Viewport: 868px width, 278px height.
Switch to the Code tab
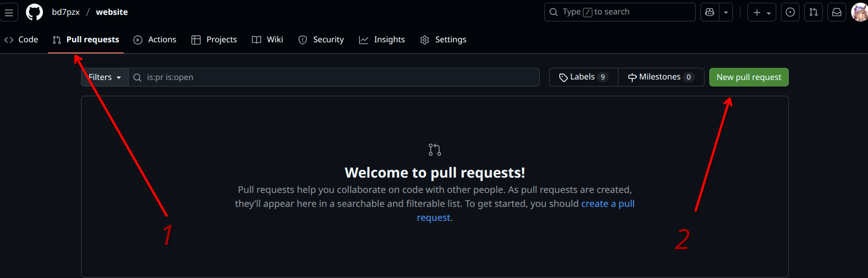[21, 40]
